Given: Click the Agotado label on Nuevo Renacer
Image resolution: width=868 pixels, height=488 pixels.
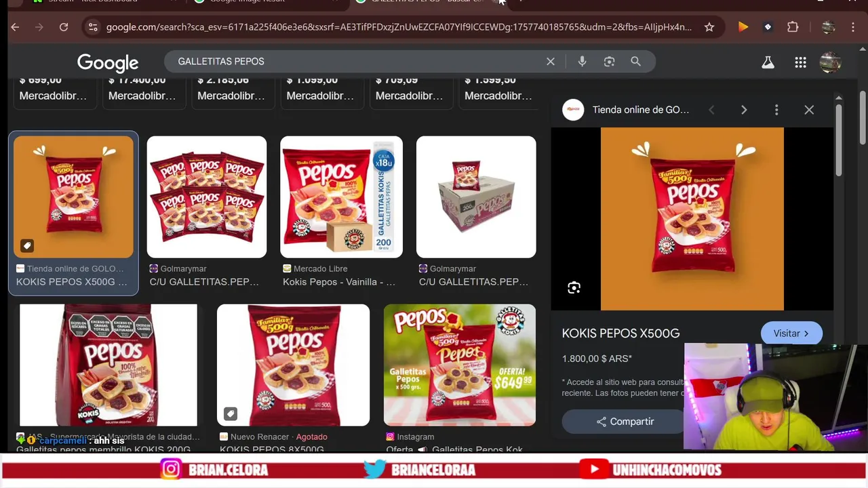Looking at the screenshot, I should point(312,437).
